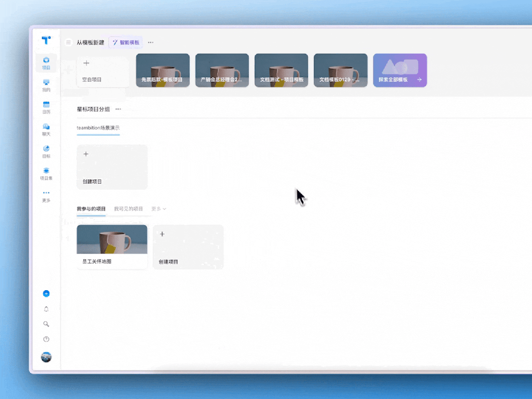The width and height of the screenshot is (532, 399).
Task: Click the 智能模板 button
Action: coord(126,42)
